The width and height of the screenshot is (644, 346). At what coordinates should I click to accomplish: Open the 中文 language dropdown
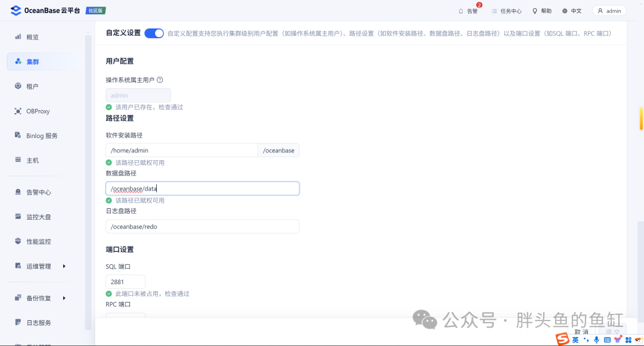click(572, 11)
